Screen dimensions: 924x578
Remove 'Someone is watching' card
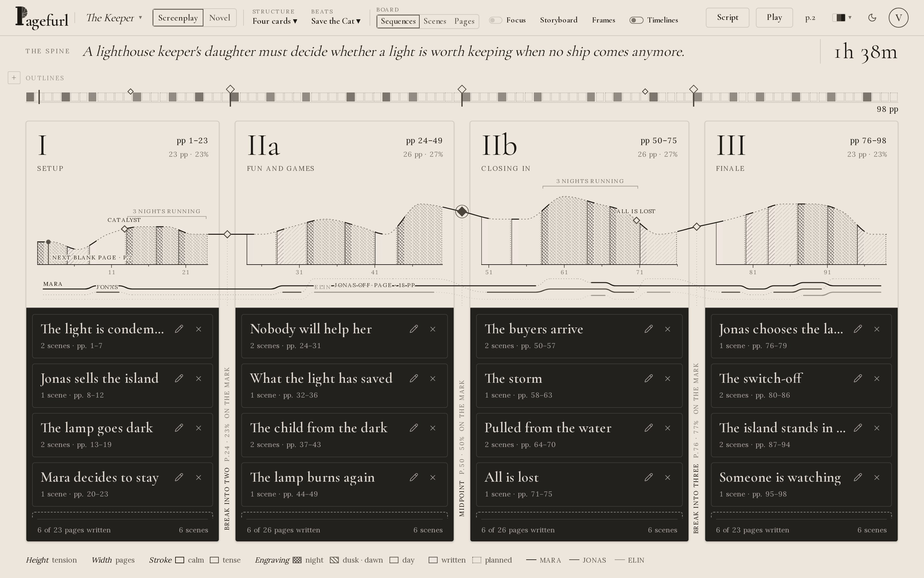click(x=877, y=477)
